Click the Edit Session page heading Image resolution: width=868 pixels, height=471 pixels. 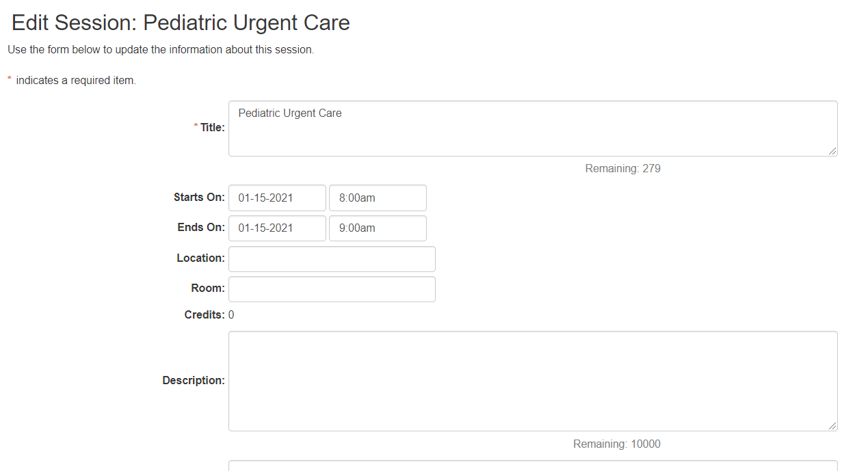coord(181,23)
